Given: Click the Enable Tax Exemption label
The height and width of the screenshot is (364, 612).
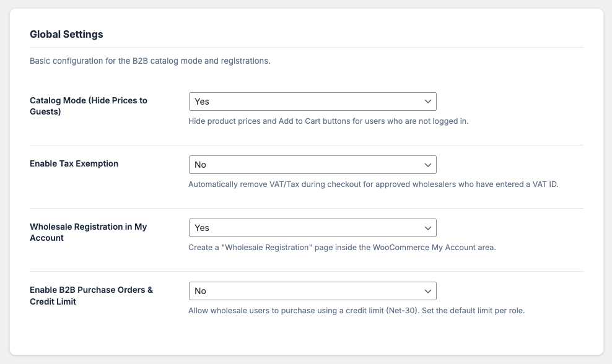Looking at the screenshot, I should point(74,164).
